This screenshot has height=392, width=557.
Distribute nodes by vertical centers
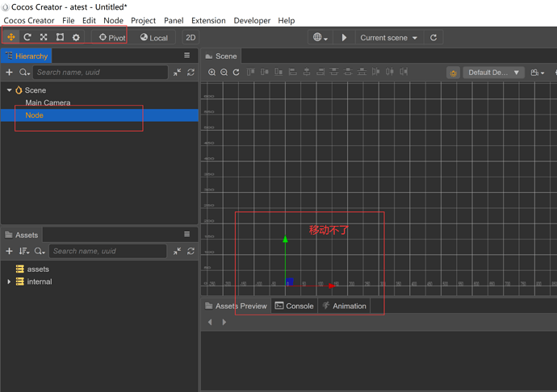click(x=348, y=72)
